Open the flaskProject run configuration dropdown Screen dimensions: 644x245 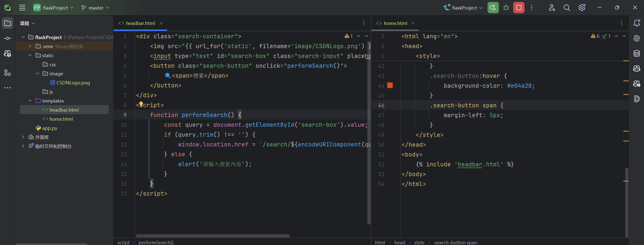click(463, 8)
